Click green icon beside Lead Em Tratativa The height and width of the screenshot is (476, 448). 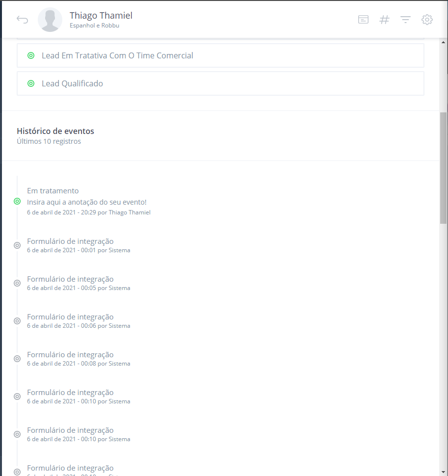(x=31, y=55)
